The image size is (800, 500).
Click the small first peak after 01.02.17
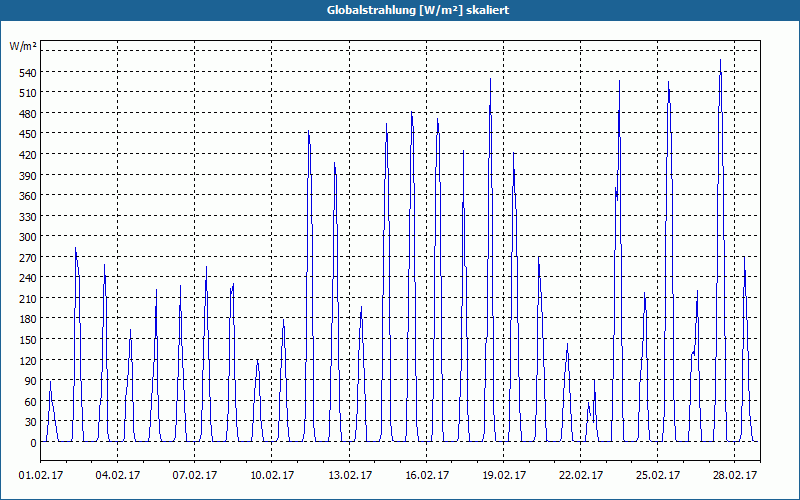[x=50, y=383]
